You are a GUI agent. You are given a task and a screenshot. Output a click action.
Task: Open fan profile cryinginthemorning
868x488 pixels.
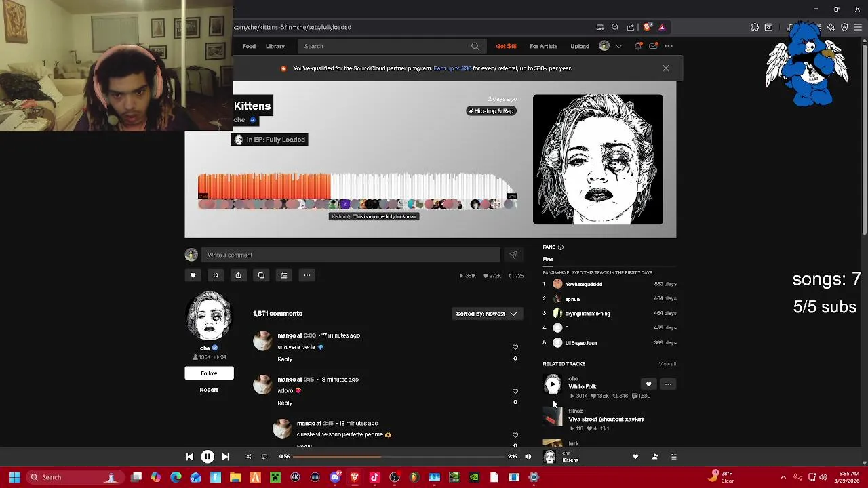pos(587,314)
